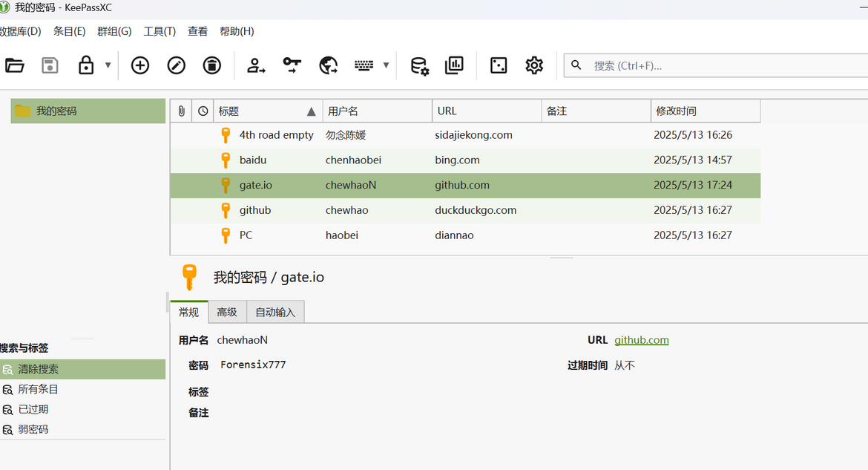Expand the lock database dropdown arrow

click(x=108, y=65)
